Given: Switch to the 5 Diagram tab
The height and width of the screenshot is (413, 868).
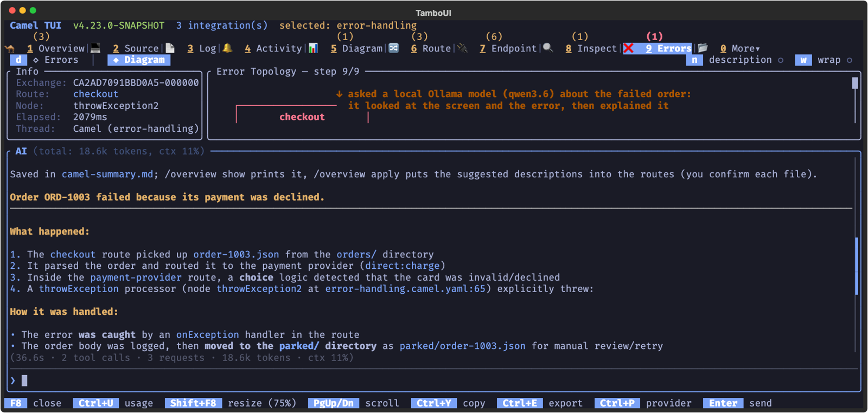Looking at the screenshot, I should point(356,48).
